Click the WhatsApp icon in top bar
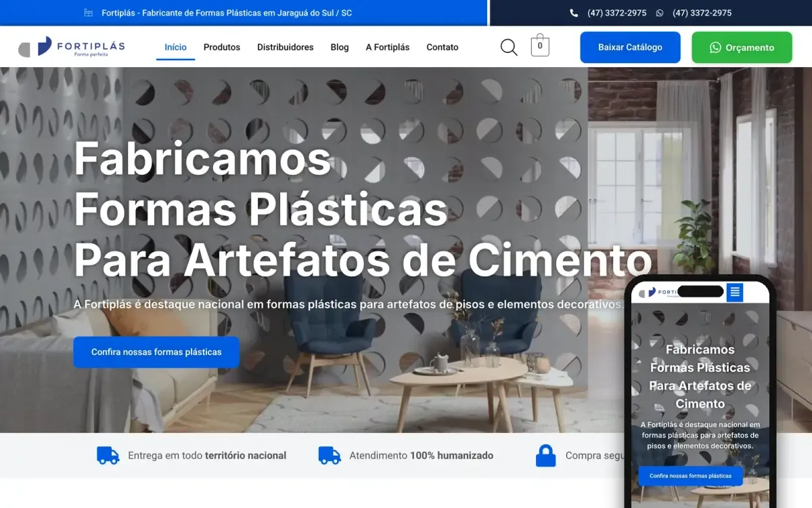The height and width of the screenshot is (508, 812). (x=660, y=13)
